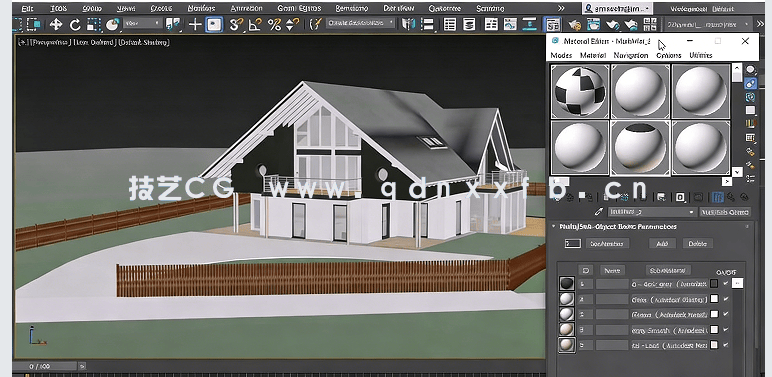Choose the Select and Place tool
This screenshot has height=377, width=772.
(x=113, y=24)
